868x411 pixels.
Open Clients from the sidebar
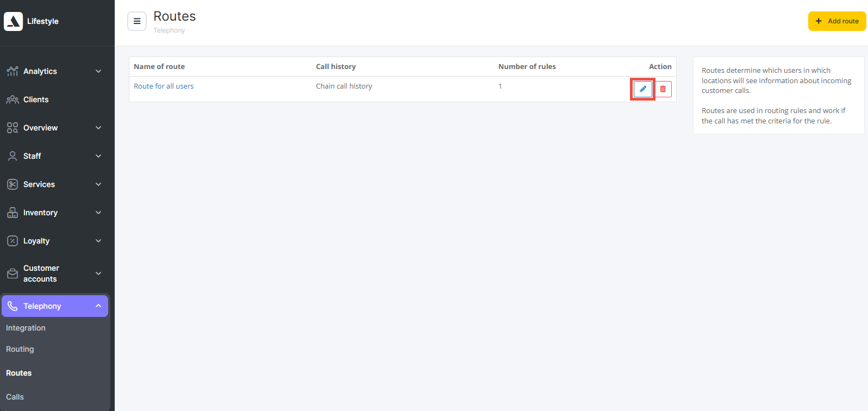(36, 99)
